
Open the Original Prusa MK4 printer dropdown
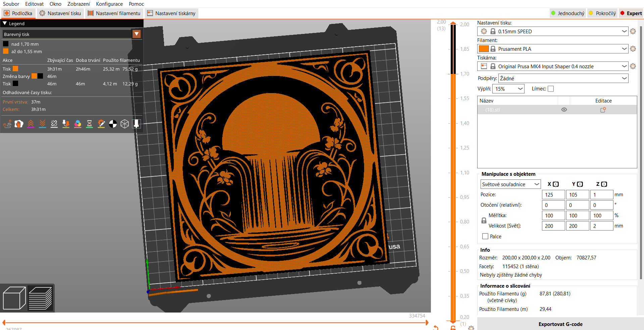coord(552,66)
